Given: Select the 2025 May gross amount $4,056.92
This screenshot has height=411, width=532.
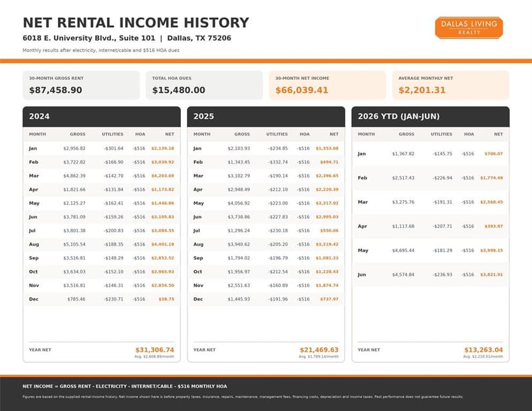Looking at the screenshot, I should pyautogui.click(x=239, y=203).
